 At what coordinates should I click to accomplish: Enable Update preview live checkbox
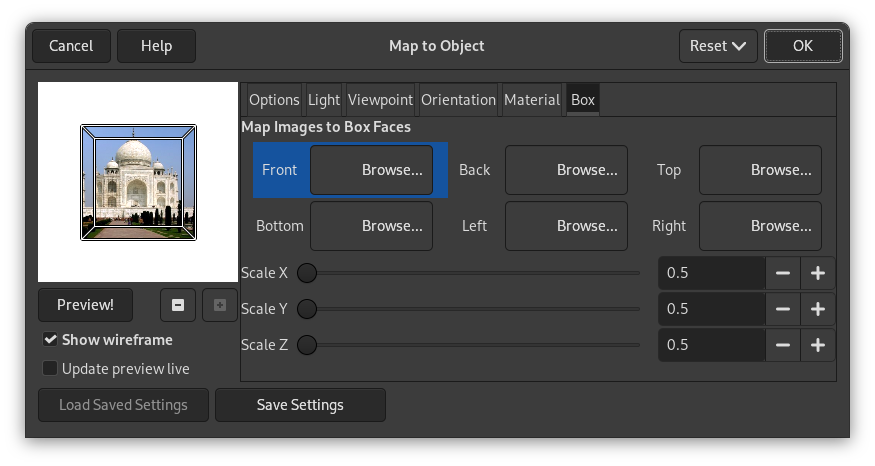[50, 369]
